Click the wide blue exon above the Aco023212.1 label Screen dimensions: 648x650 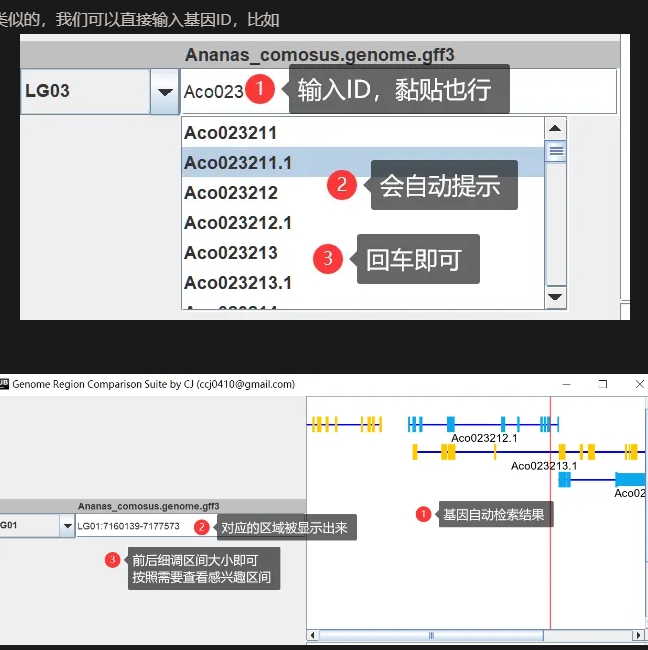pos(451,424)
